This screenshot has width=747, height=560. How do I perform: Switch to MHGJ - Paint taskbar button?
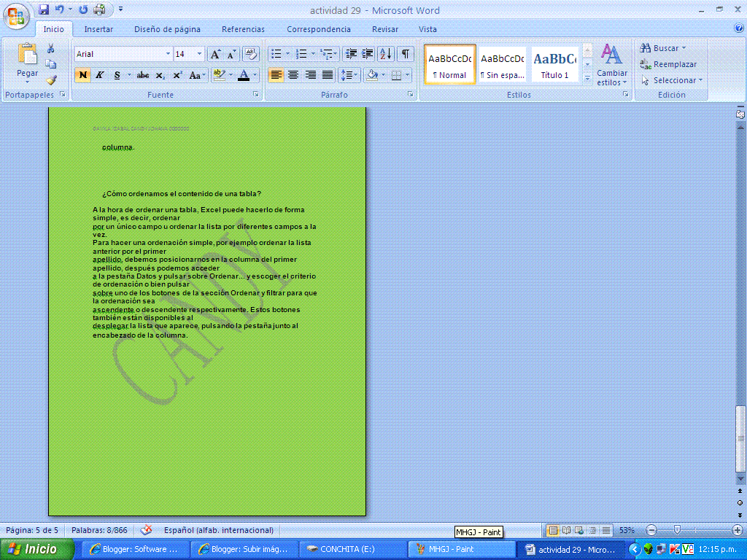[463, 549]
